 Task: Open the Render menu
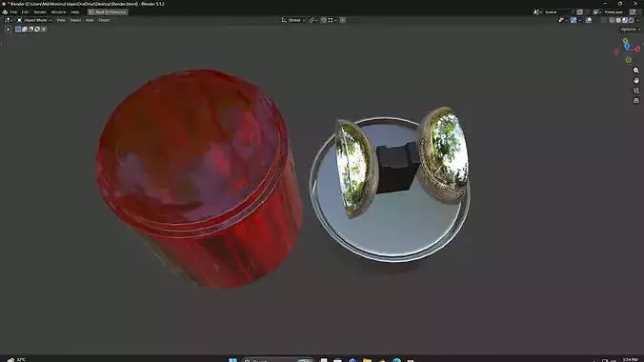(40, 12)
